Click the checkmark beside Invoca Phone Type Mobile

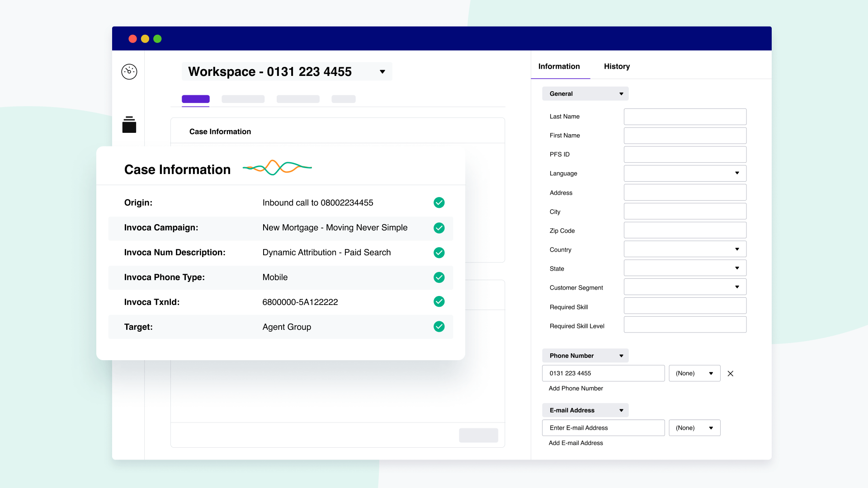click(x=439, y=277)
